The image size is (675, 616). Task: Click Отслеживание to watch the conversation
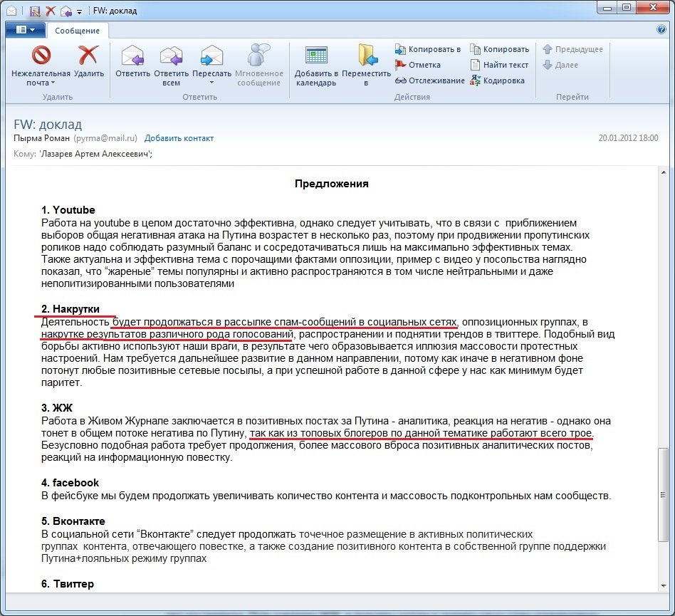[x=429, y=80]
